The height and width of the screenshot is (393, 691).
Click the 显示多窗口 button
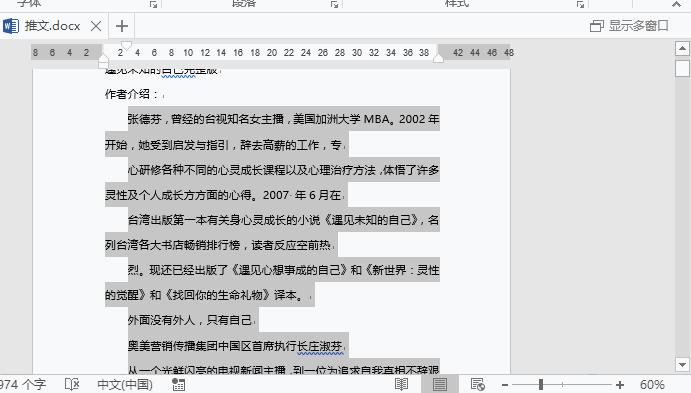pyautogui.click(x=629, y=26)
